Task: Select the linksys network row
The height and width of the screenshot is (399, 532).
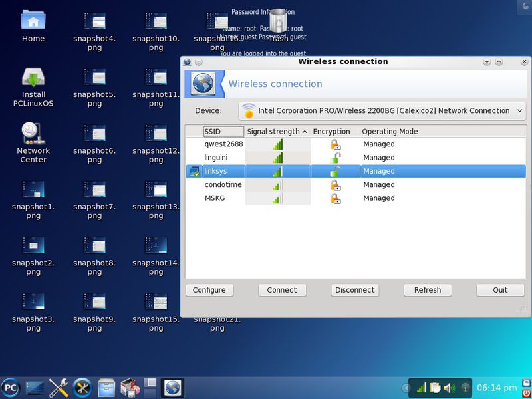Action: point(356,171)
